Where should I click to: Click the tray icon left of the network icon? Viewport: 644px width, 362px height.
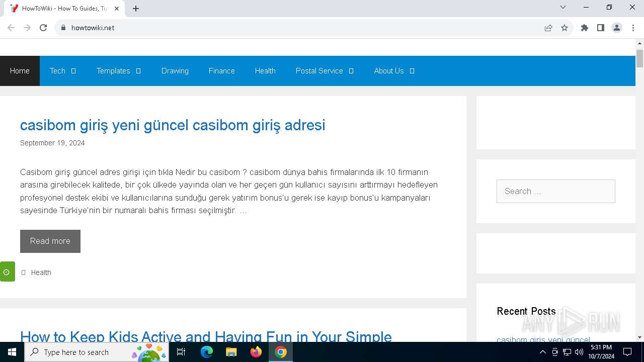[x=555, y=352]
